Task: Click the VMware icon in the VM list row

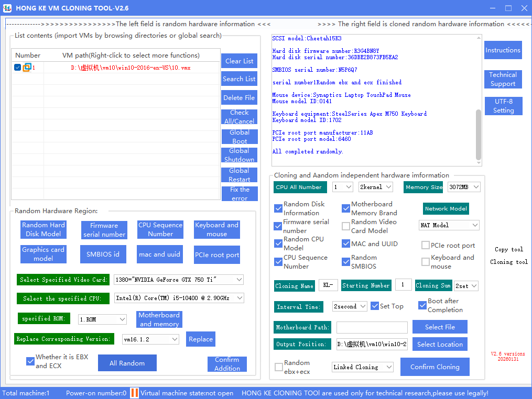Action: coord(27,68)
